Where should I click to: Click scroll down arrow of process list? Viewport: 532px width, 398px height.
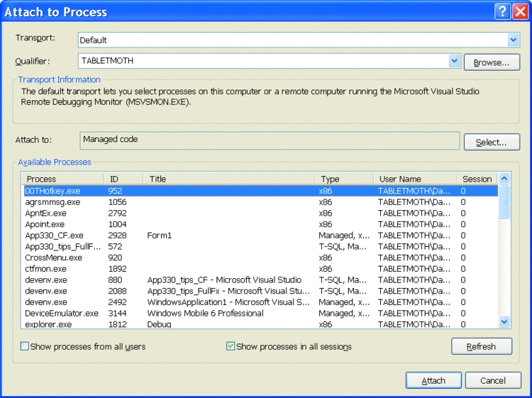[x=504, y=321]
